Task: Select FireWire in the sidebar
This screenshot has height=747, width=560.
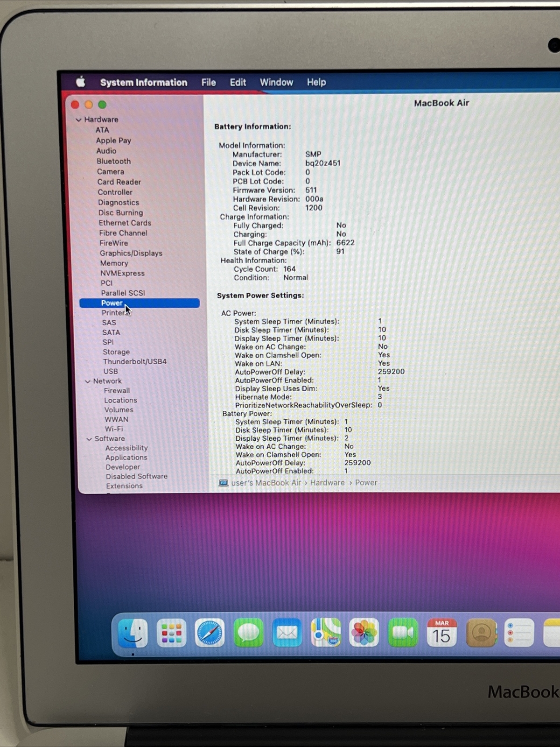Action: pos(113,243)
